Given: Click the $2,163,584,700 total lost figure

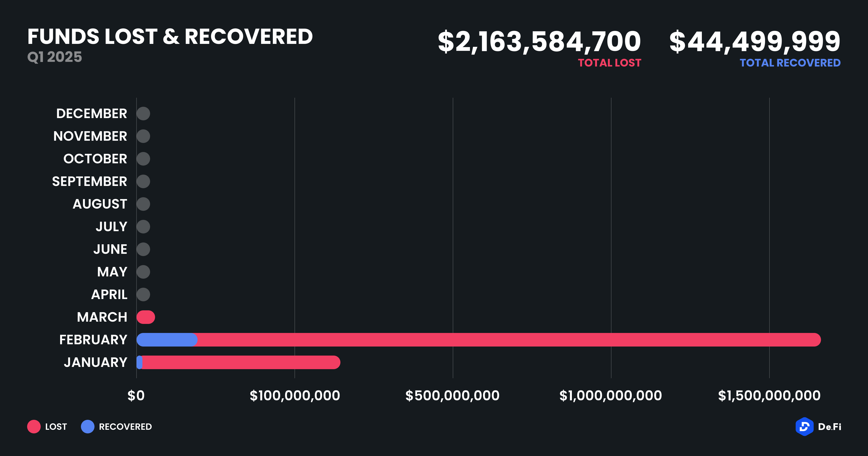Looking at the screenshot, I should tap(539, 41).
